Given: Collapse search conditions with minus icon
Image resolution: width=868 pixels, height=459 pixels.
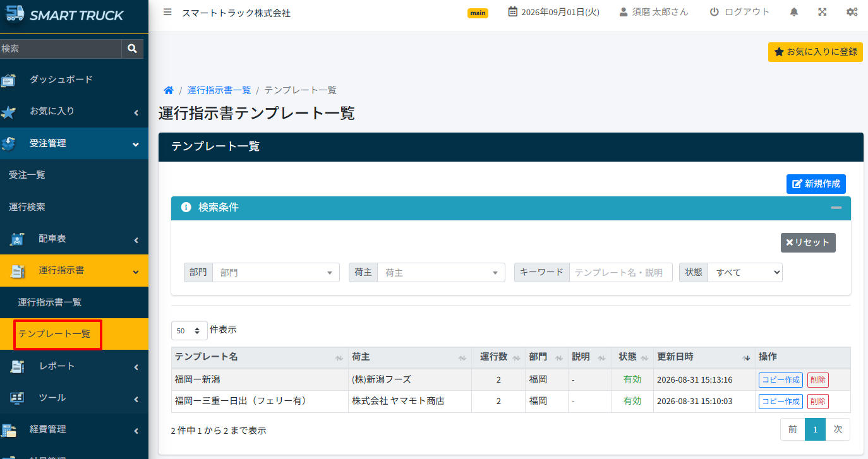Looking at the screenshot, I should [836, 208].
